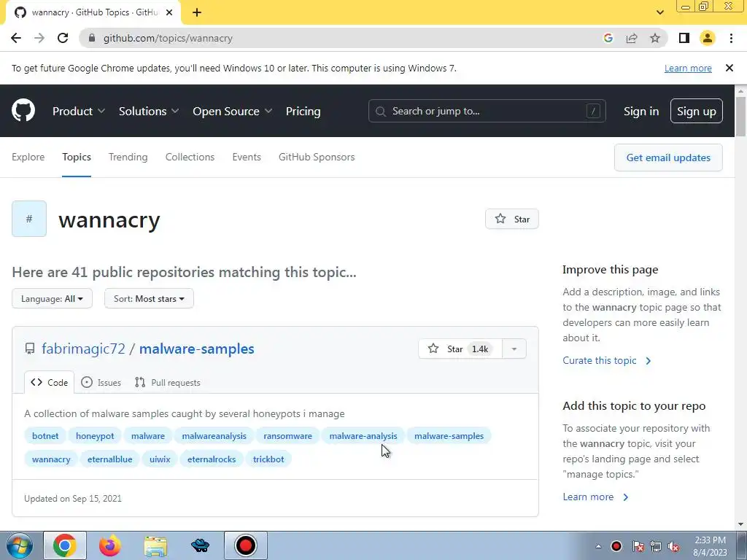Click the browser address bar URL
The image size is (747, 560).
coord(168,38)
